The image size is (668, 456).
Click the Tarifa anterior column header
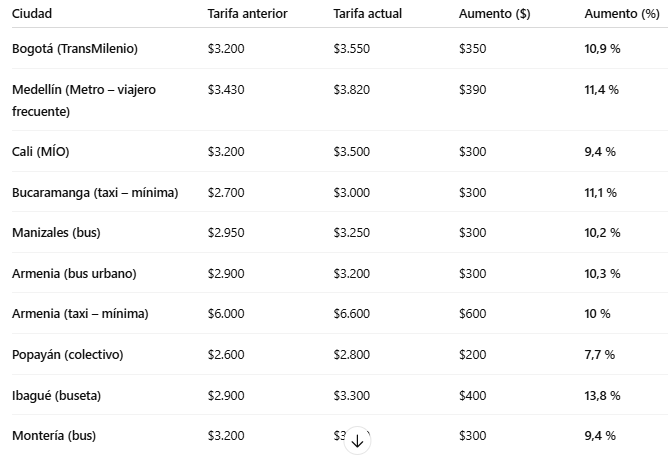point(247,14)
